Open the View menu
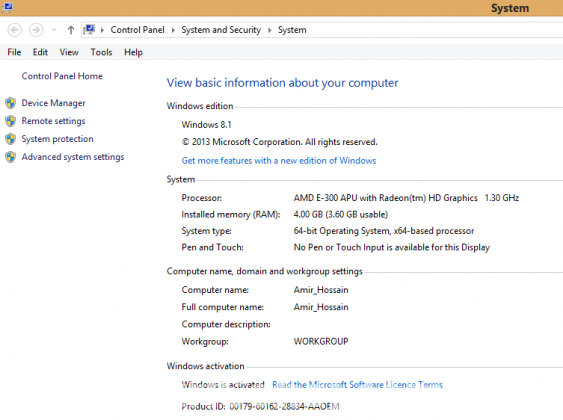Image resolution: width=563 pixels, height=420 pixels. [69, 52]
